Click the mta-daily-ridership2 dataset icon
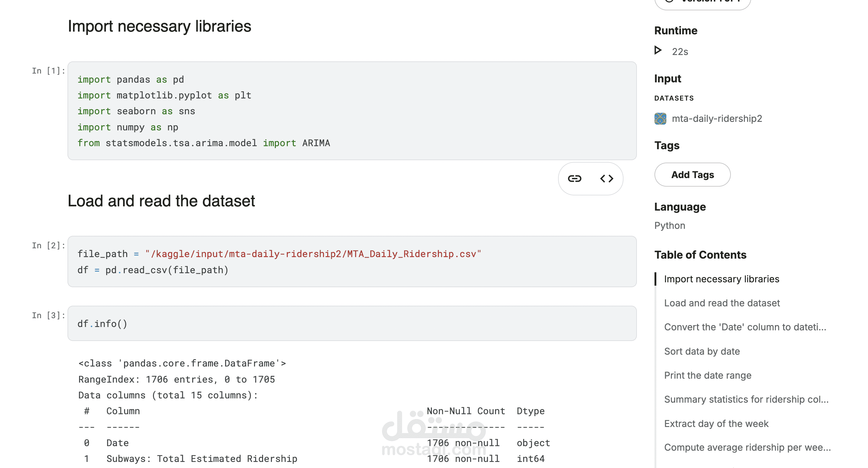 click(x=660, y=119)
